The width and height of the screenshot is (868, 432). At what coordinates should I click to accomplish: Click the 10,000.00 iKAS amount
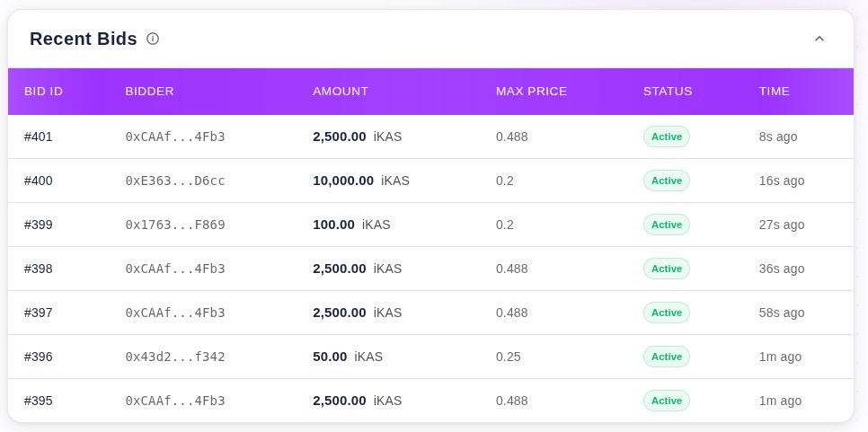click(x=361, y=181)
